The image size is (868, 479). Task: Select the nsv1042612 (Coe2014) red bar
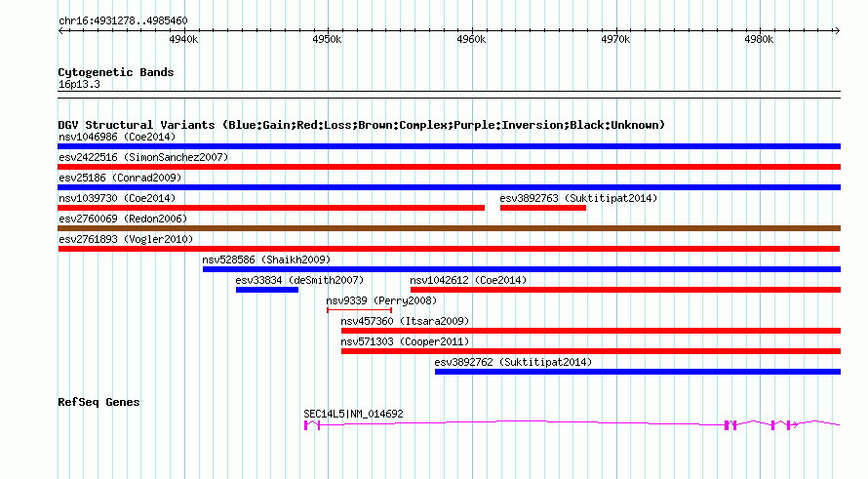[x=625, y=290]
